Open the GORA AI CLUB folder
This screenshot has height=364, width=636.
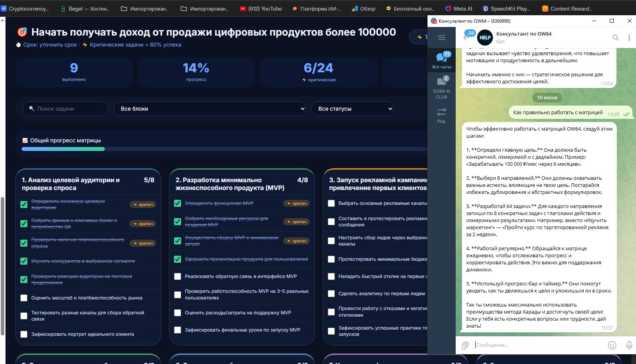tap(442, 88)
